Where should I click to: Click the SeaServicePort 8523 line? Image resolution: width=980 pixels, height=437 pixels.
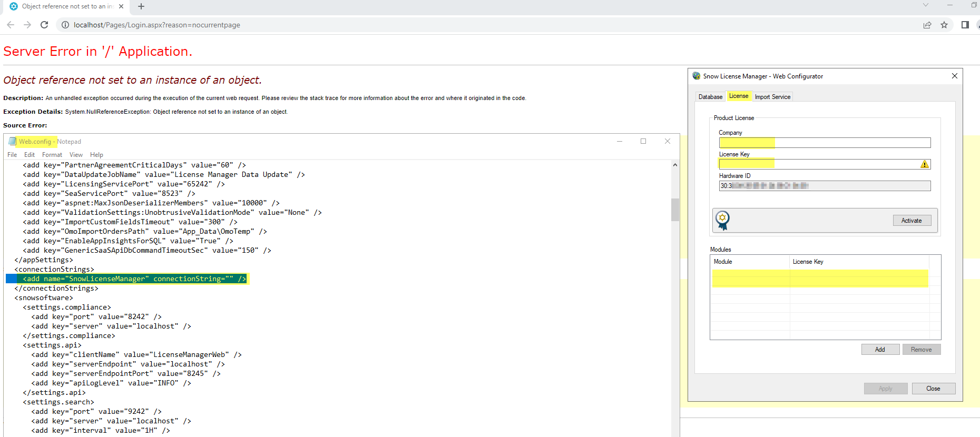(x=109, y=194)
